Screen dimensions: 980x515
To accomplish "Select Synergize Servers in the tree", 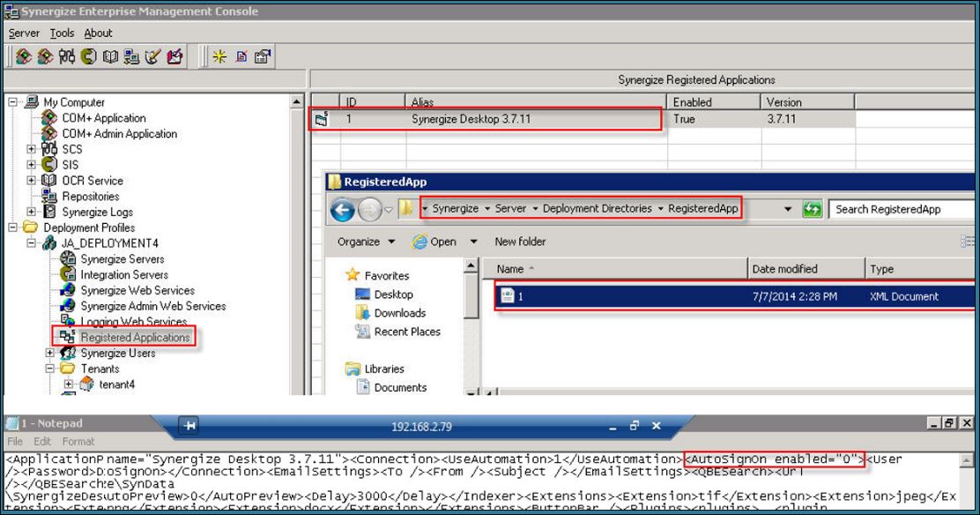I will [x=122, y=259].
